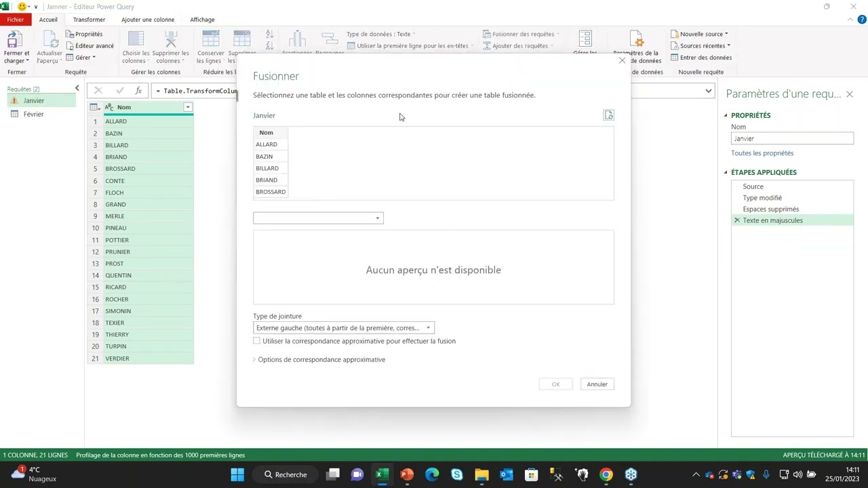
Task: Collapse the ÉTAPES APPLIQUÉES section
Action: point(726,172)
